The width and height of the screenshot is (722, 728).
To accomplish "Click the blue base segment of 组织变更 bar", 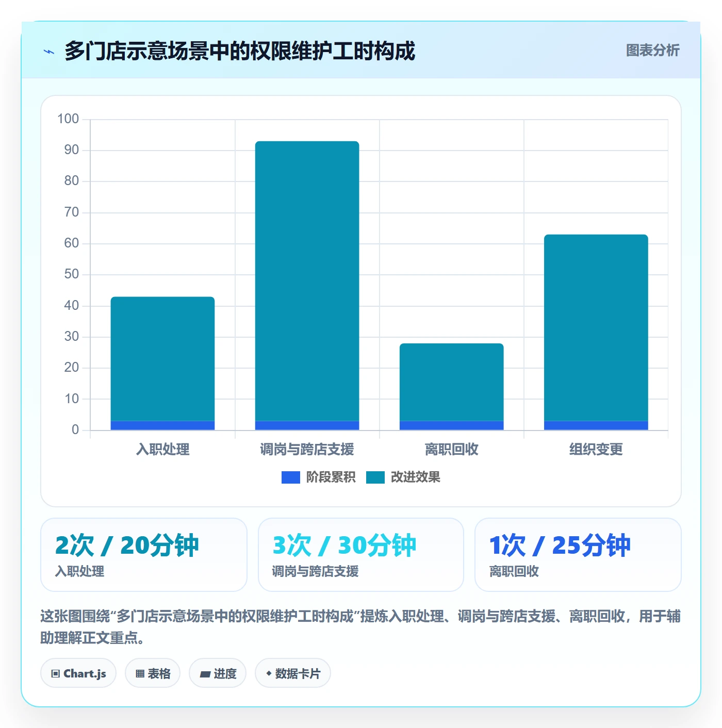I will tap(596, 425).
